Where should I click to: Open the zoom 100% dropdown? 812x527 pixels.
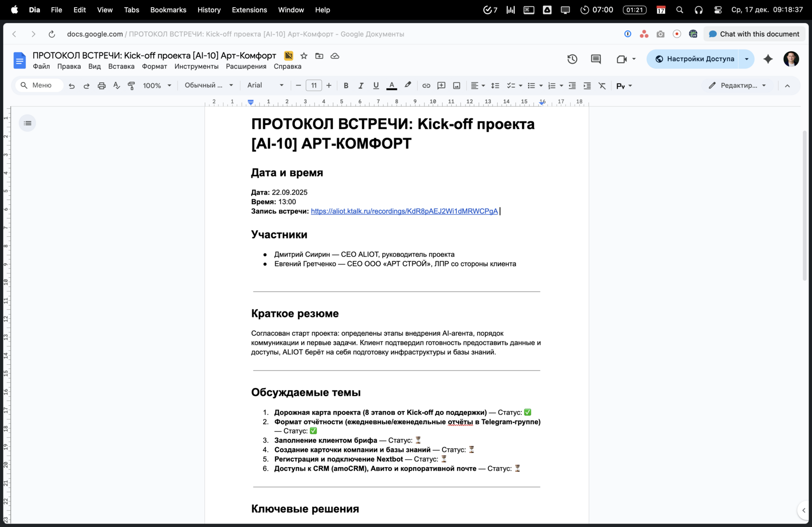pos(157,85)
